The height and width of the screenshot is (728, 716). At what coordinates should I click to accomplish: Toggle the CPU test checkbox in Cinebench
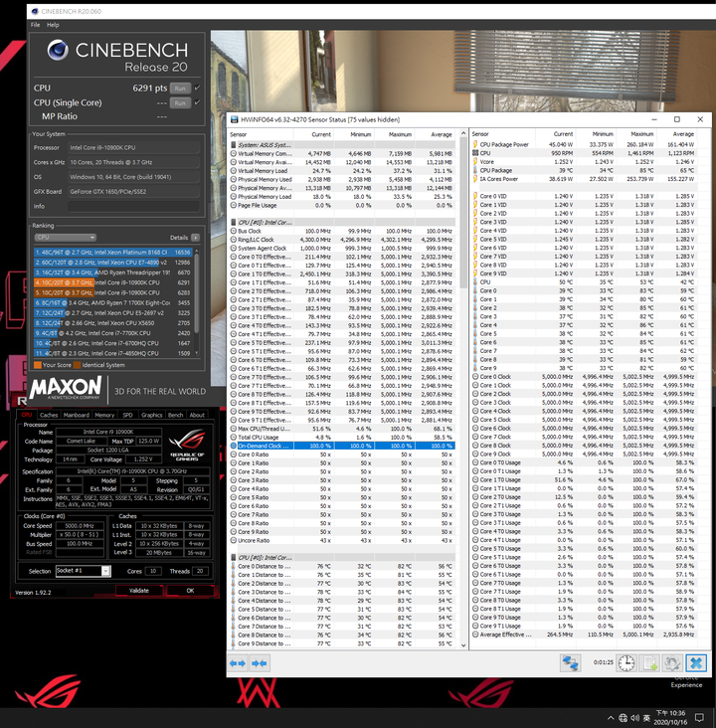click(x=198, y=88)
